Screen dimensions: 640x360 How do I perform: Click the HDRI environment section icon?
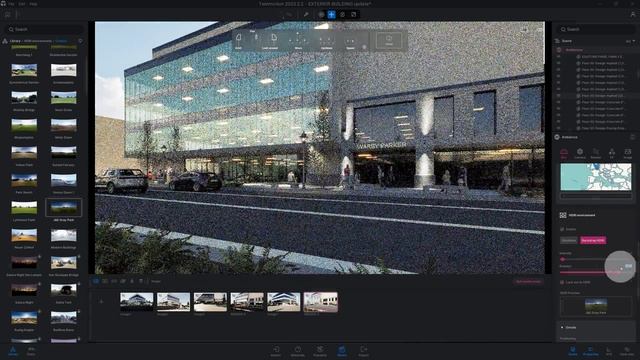[x=563, y=215]
